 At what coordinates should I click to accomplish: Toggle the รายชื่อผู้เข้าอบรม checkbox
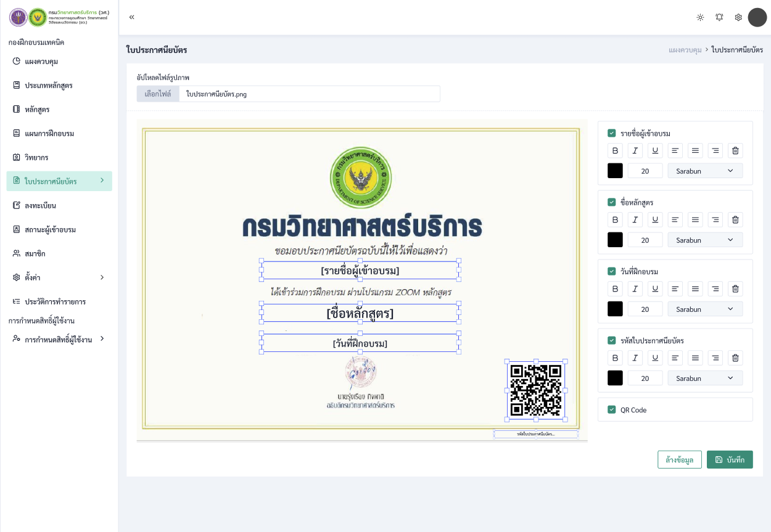point(612,133)
